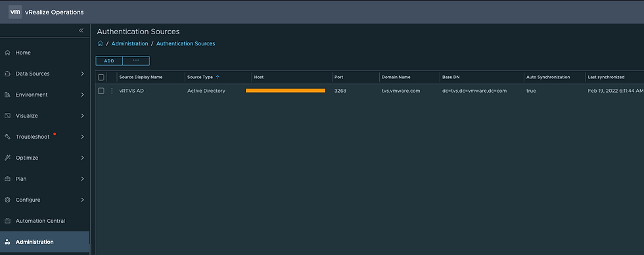Click the Source Type sort arrow
Image resolution: width=644 pixels, height=255 pixels.
tap(218, 77)
